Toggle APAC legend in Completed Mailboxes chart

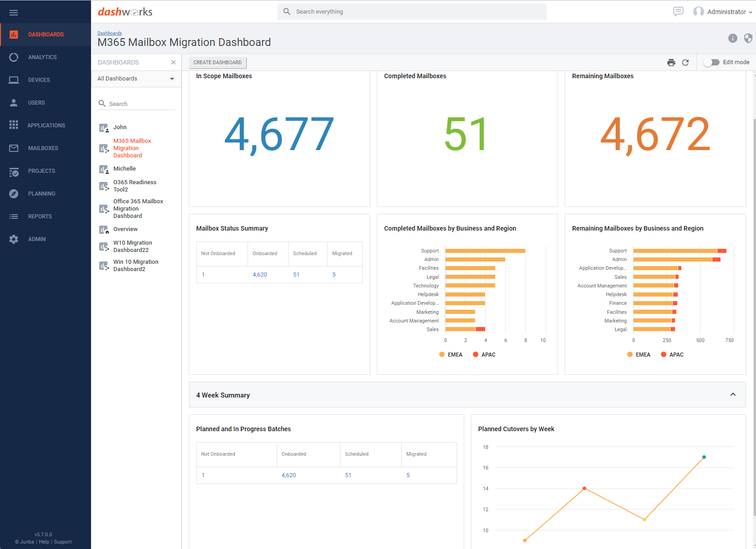point(484,355)
